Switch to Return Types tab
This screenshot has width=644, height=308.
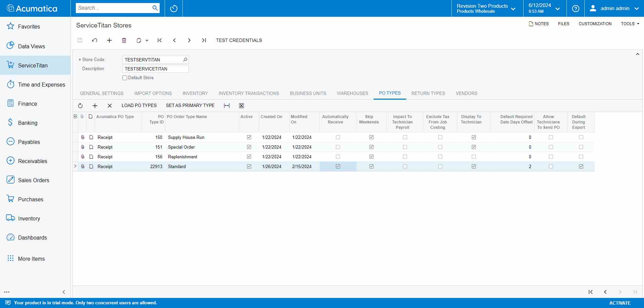(x=428, y=93)
